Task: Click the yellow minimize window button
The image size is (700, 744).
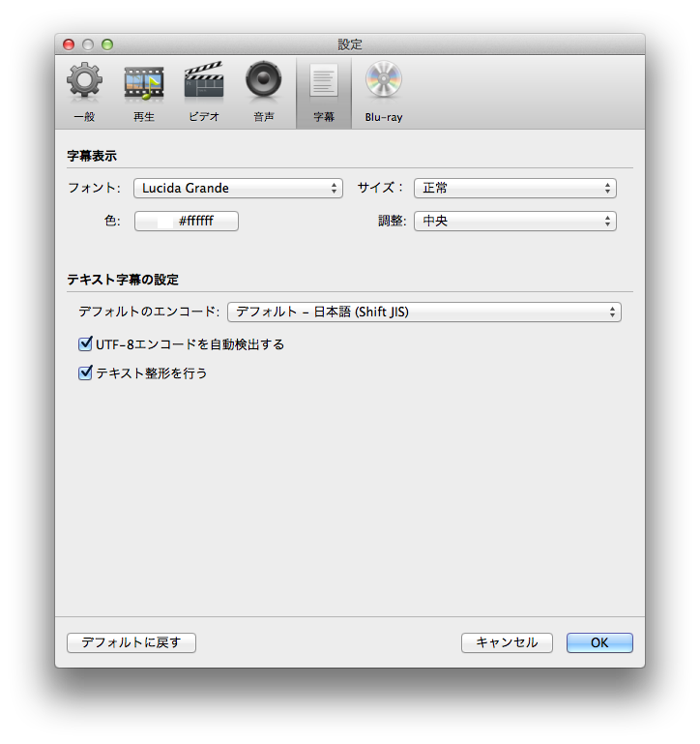Action: tap(88, 45)
